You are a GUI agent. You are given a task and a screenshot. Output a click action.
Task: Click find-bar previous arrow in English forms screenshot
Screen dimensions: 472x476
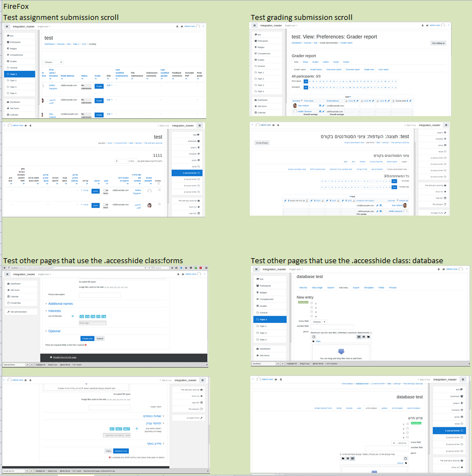click(28, 364)
